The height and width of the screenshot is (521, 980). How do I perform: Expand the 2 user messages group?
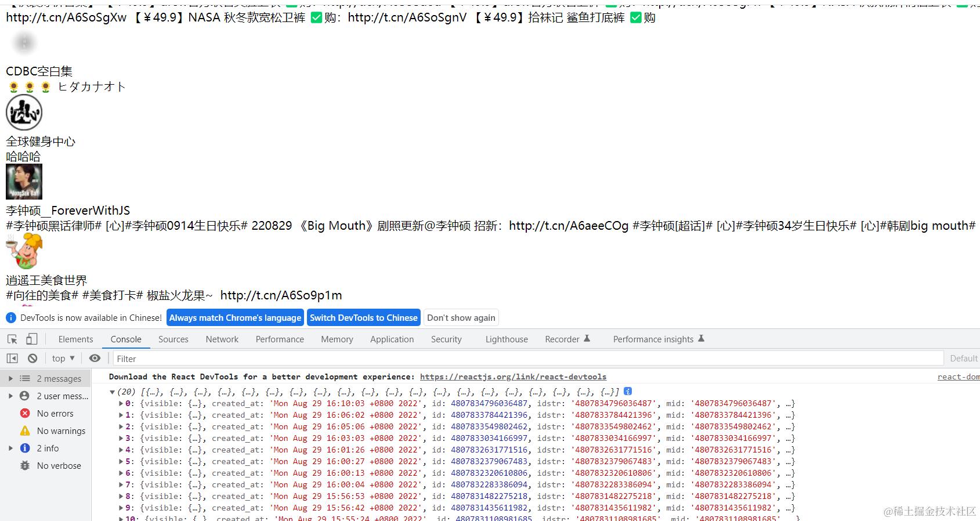point(10,396)
